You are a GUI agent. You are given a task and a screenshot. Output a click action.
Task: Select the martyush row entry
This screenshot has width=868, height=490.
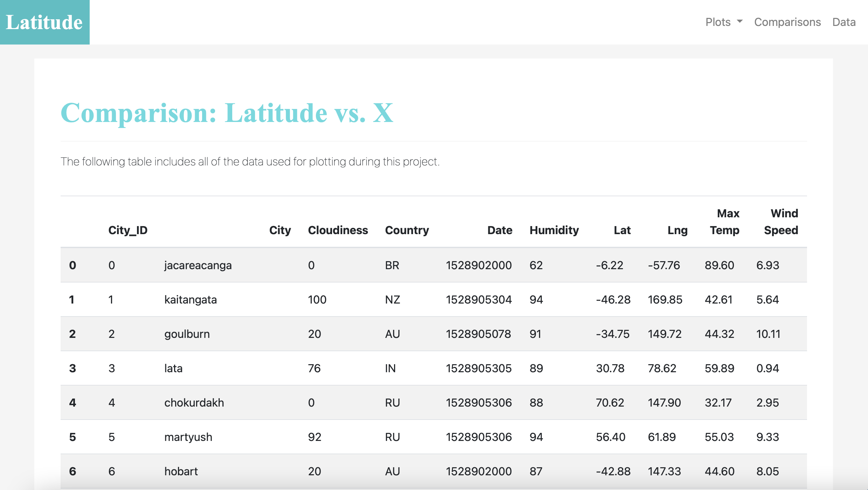click(188, 437)
